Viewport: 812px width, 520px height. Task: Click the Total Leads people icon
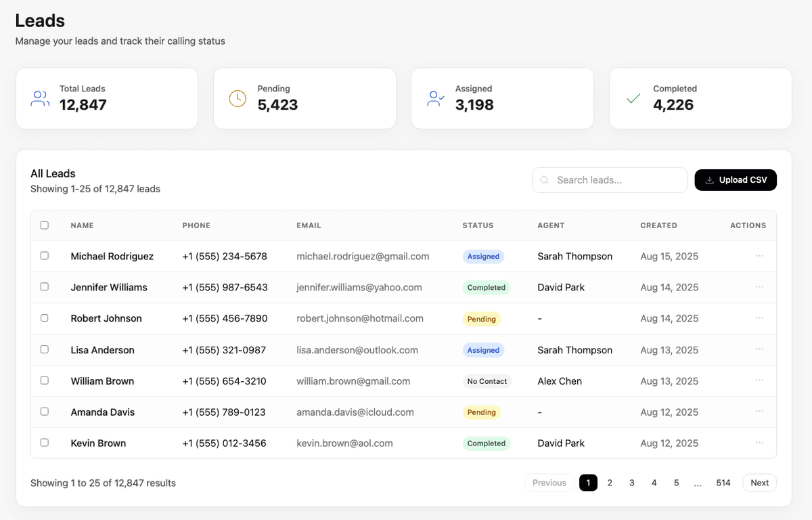[40, 97]
